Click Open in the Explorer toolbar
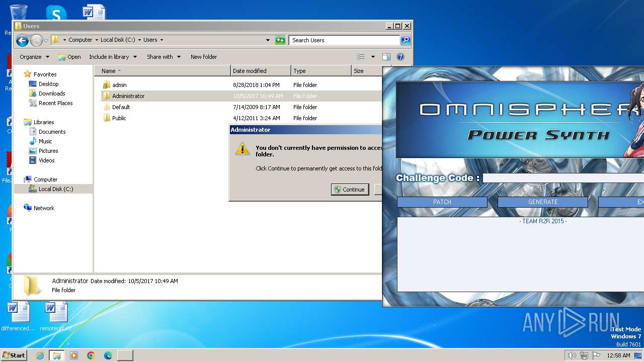 click(x=69, y=57)
